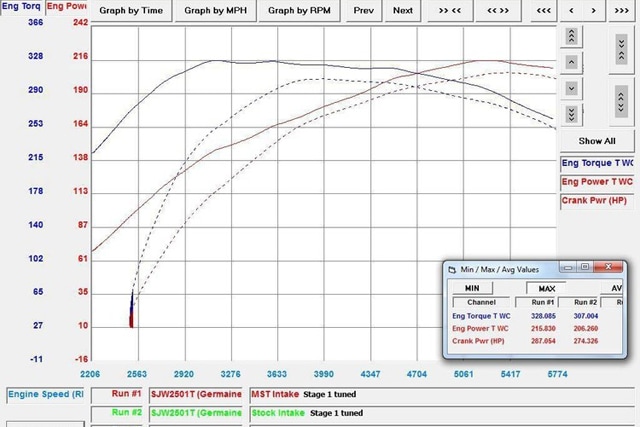Select the Eng Power axis tab
Screen dimensions: 640x427
(67, 7)
